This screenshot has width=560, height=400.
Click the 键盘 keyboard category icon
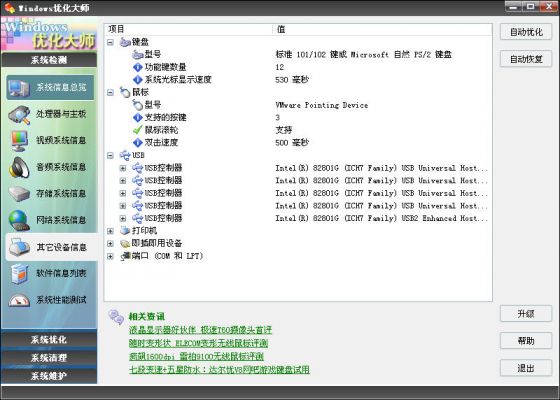pos(125,42)
